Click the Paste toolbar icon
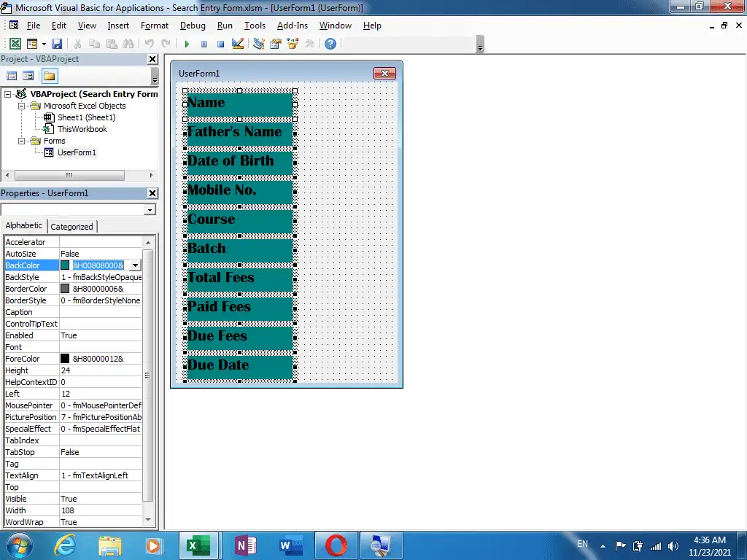Viewport: 747px width, 560px height. (112, 44)
